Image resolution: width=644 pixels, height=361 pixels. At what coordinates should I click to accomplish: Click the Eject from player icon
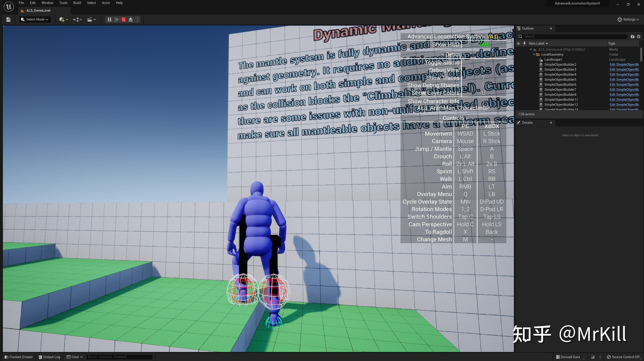tap(130, 19)
